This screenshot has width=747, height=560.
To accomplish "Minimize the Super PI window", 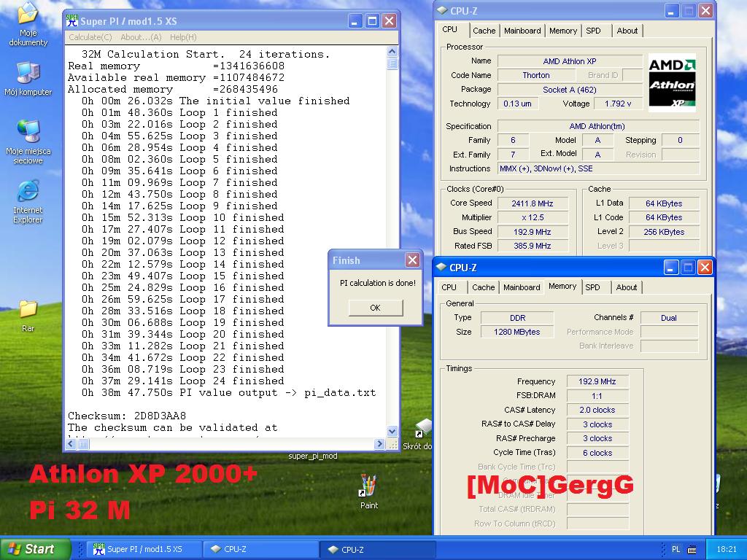I will (355, 21).
